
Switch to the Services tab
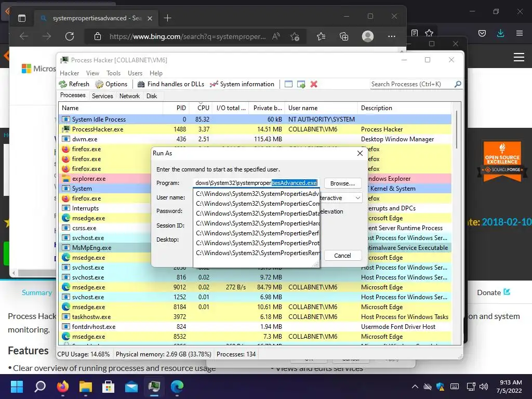tap(102, 96)
